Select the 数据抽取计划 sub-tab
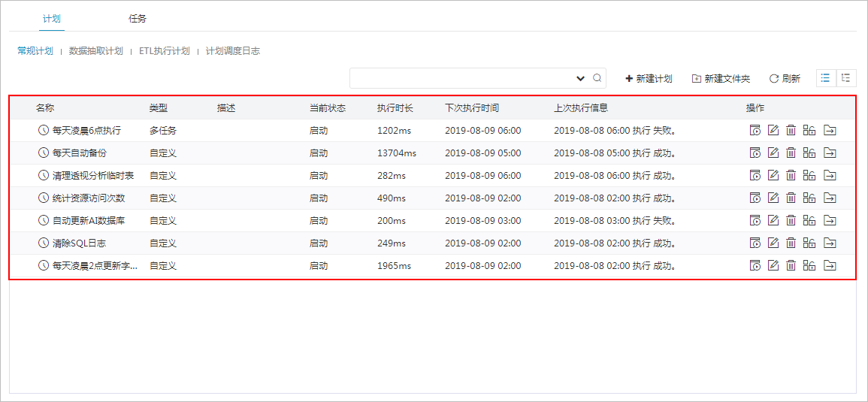868x402 pixels. [95, 51]
